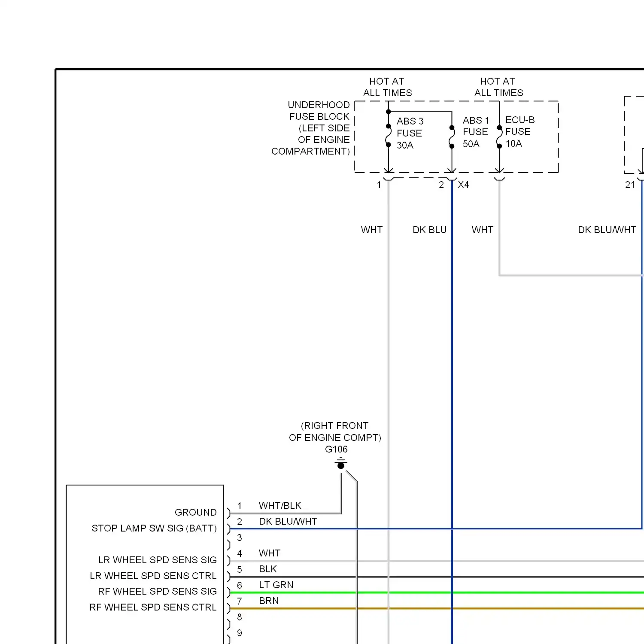Screen dimensions: 644x644
Task: Click the GROUND pin label
Action: [195, 512]
